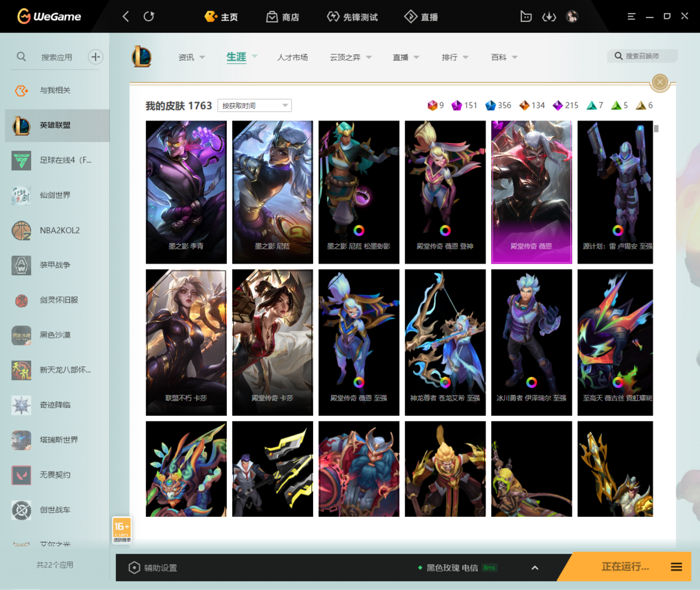Open the 墨之影 尼菈 skin card
The image size is (700, 590).
click(x=272, y=192)
